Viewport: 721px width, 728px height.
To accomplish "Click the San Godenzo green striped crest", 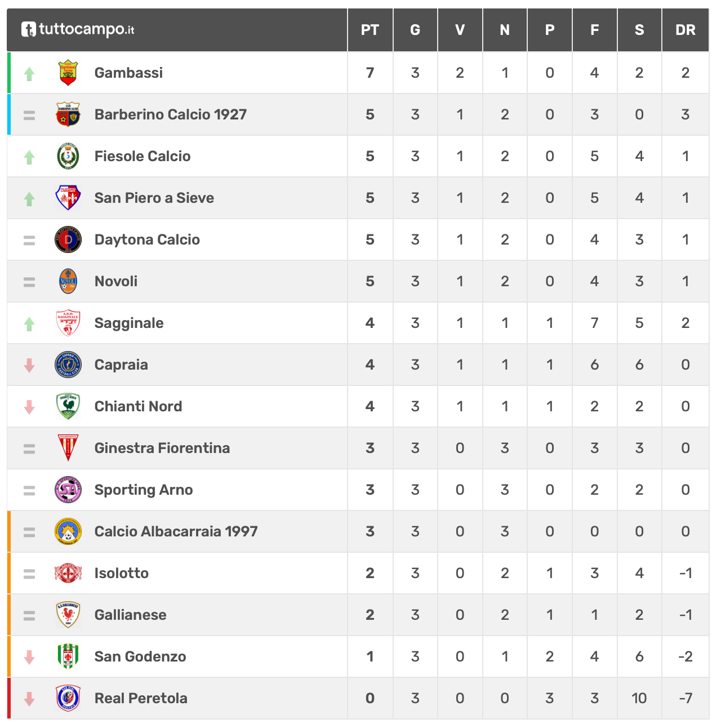I will (68, 656).
